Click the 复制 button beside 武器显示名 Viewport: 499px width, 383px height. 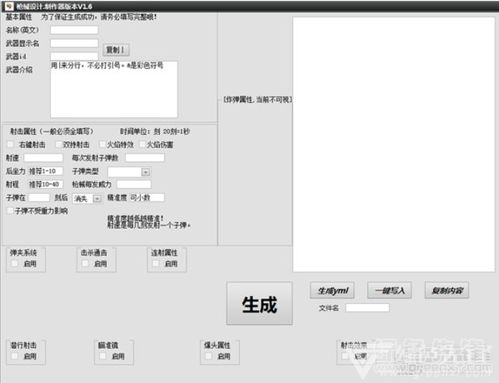[116, 50]
